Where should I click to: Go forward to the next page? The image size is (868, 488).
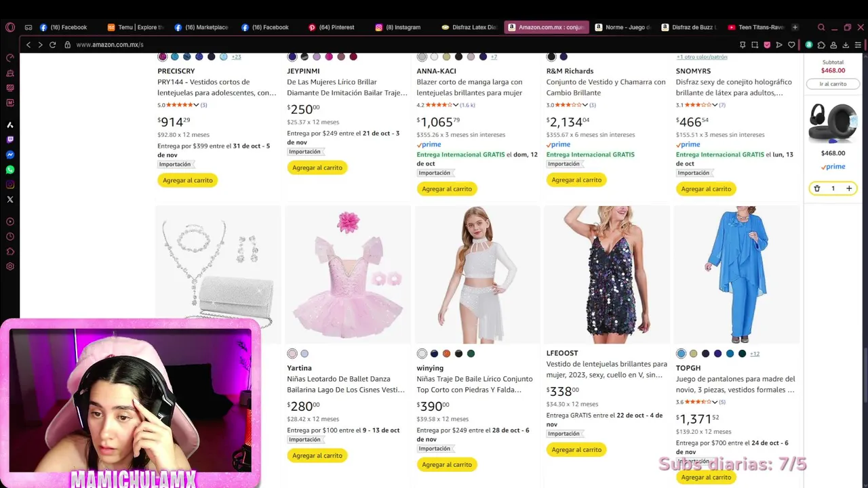[x=40, y=45]
